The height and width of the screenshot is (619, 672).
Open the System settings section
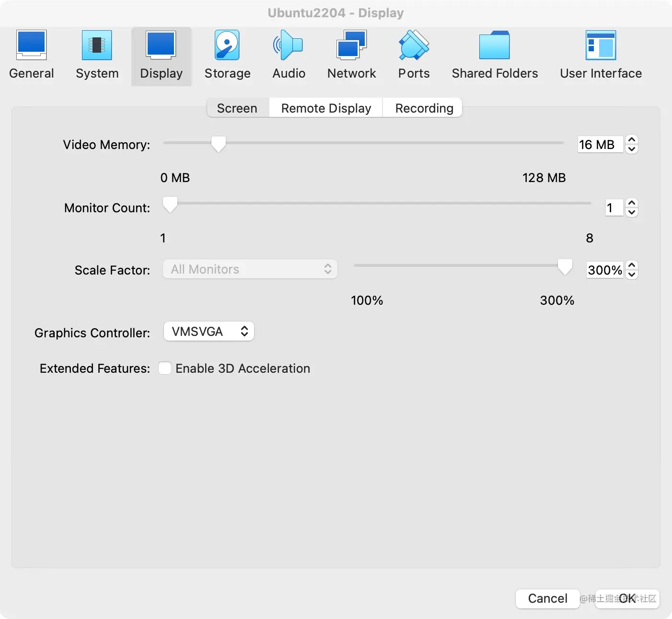(97, 55)
